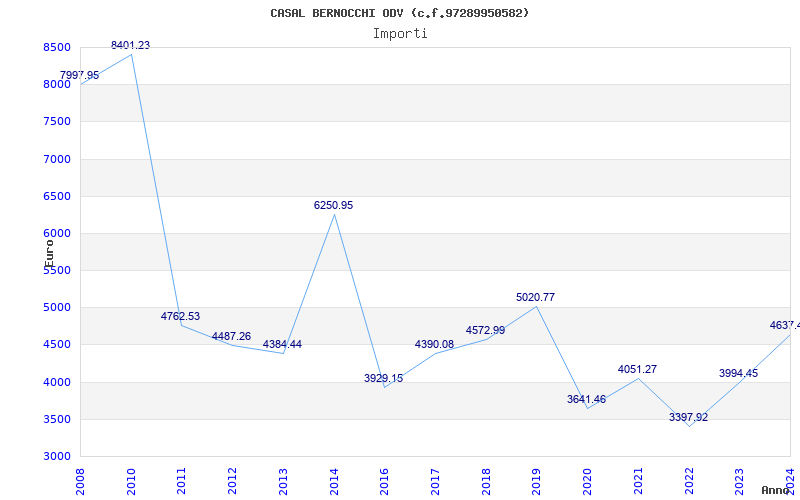Click the x-axis year 2023
The width and height of the screenshot is (800, 500).
pyautogui.click(x=740, y=481)
